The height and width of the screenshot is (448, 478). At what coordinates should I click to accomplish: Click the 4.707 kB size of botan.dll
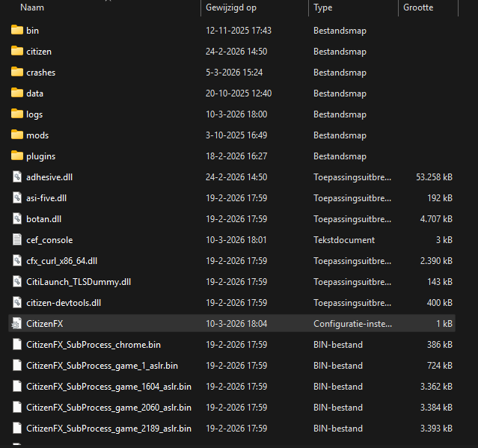pyautogui.click(x=436, y=219)
